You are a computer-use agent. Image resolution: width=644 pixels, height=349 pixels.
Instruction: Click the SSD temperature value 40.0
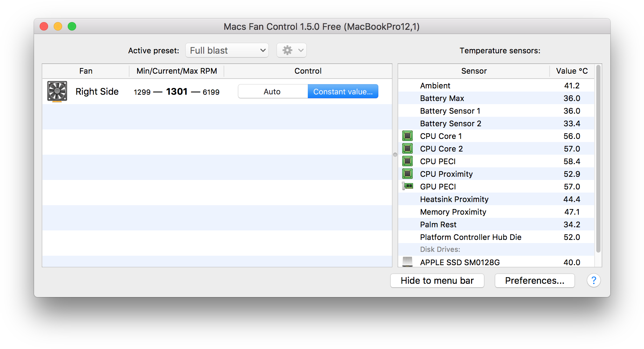[x=572, y=262]
